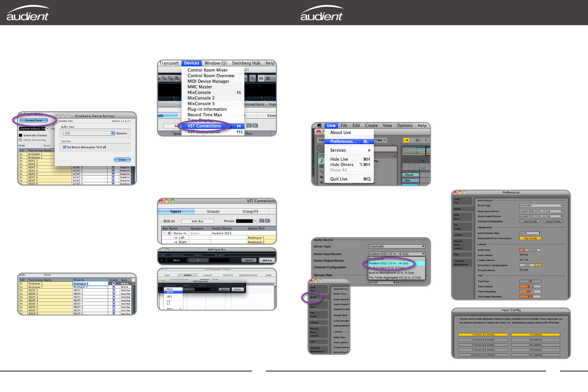588x392 pixels.
Task: Disable the 1 (mono) & 2 (mono) input
Action: [x=483, y=335]
